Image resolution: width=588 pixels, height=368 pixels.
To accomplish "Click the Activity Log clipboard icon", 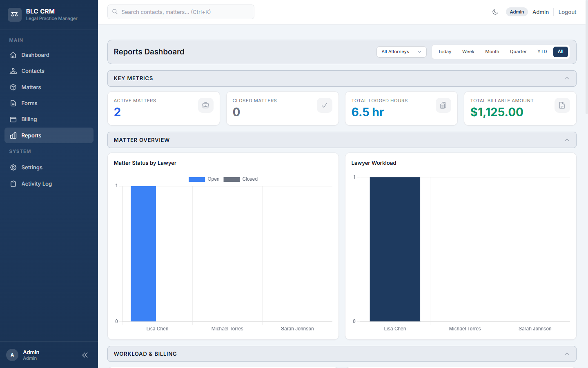I will coord(13,184).
